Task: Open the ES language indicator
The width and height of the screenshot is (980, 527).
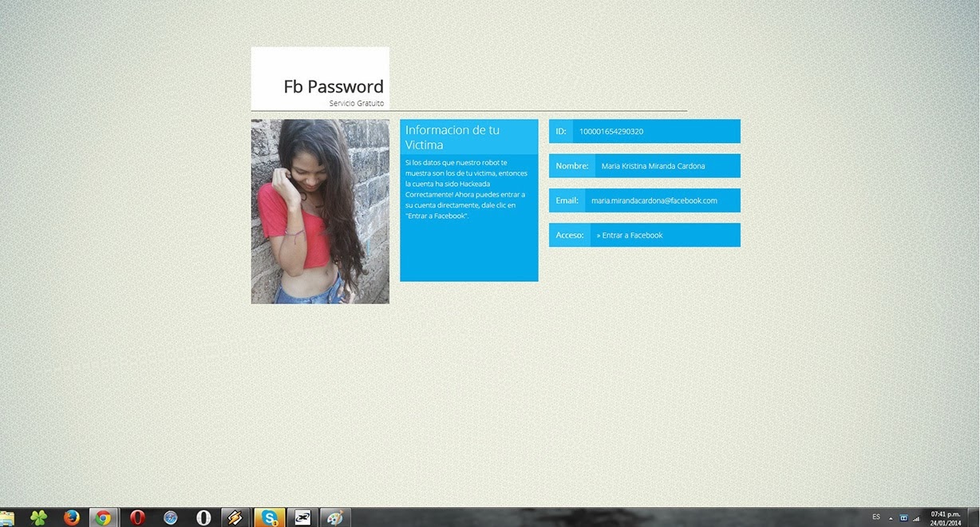Action: [x=876, y=517]
